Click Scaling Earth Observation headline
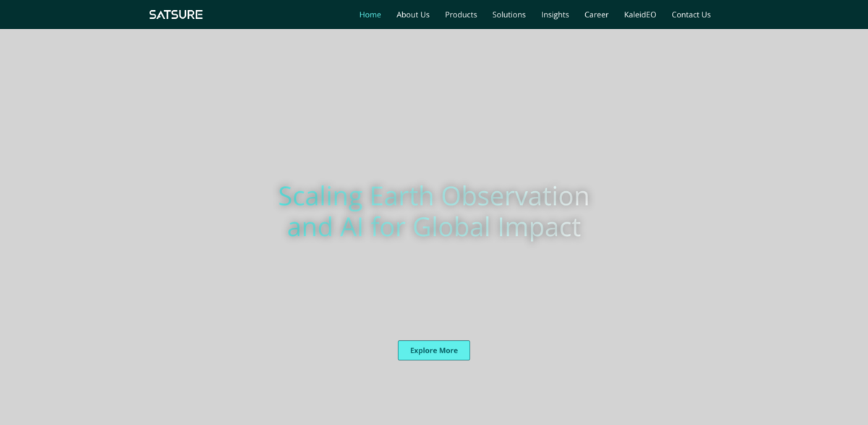 (433, 195)
